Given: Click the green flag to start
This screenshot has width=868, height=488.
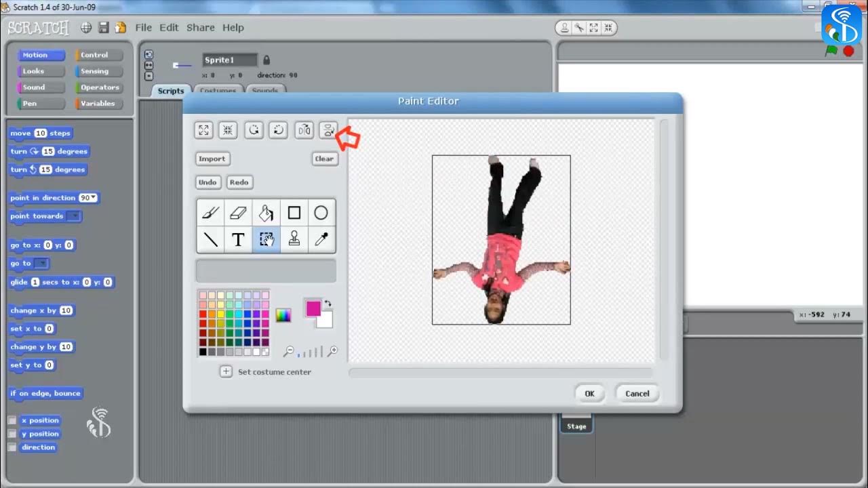Looking at the screenshot, I should [831, 51].
